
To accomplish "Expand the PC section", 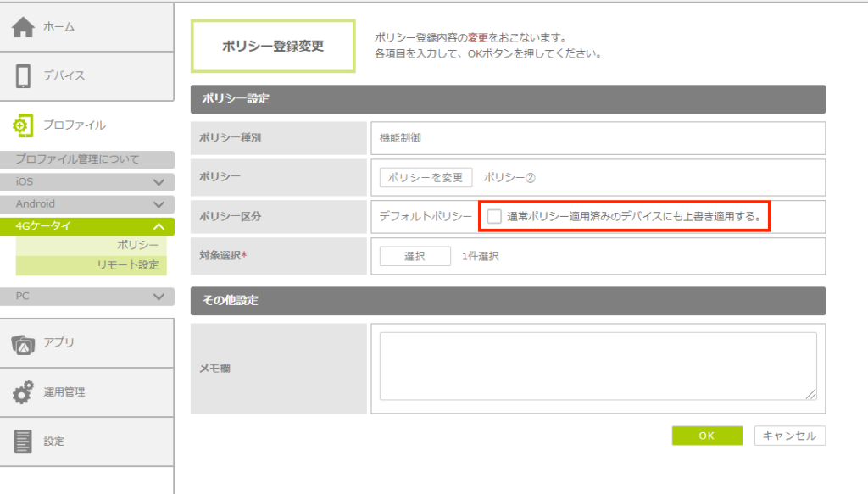I will pyautogui.click(x=159, y=297).
